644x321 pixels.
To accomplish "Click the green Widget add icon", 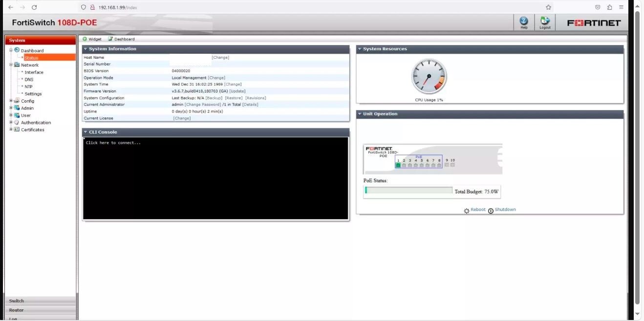I will pyautogui.click(x=85, y=39).
